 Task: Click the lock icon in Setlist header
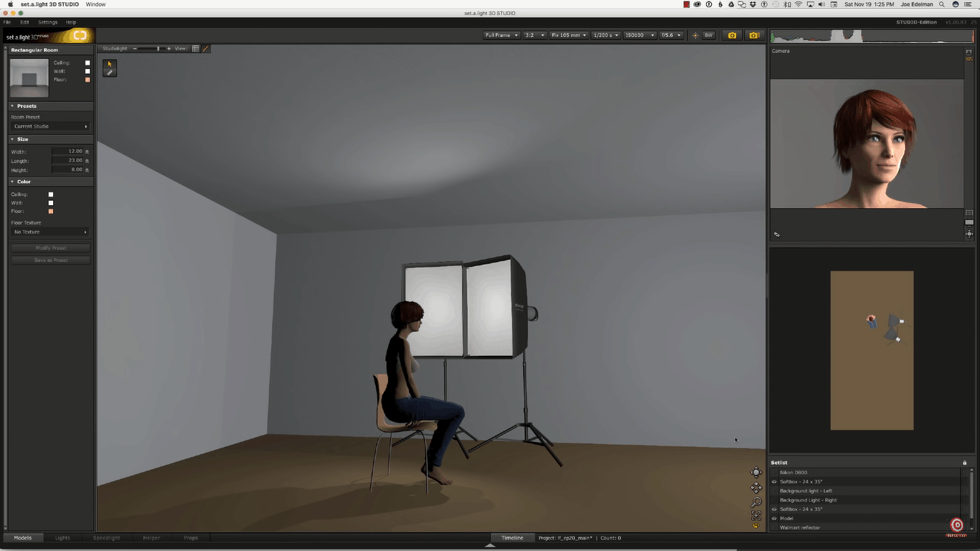point(964,463)
